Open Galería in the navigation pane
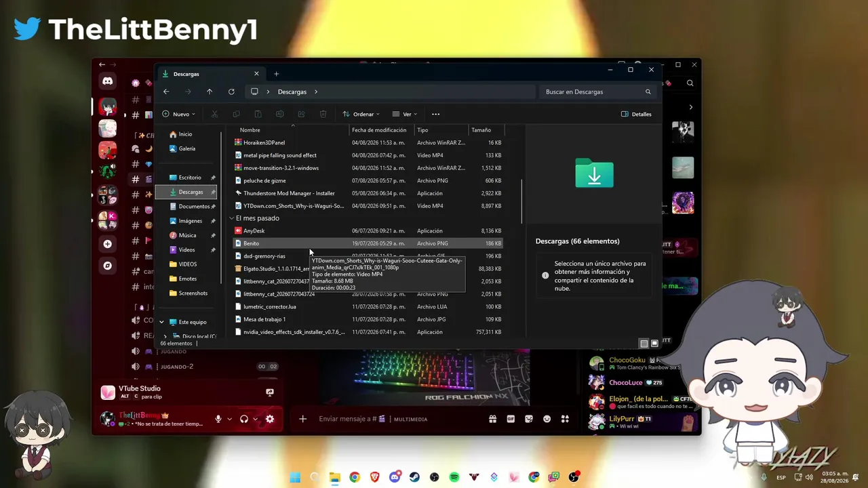The image size is (868, 488). 186,148
